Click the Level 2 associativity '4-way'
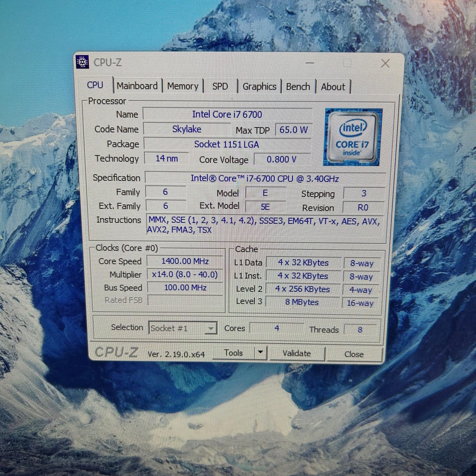The height and width of the screenshot is (476, 476). (x=360, y=290)
